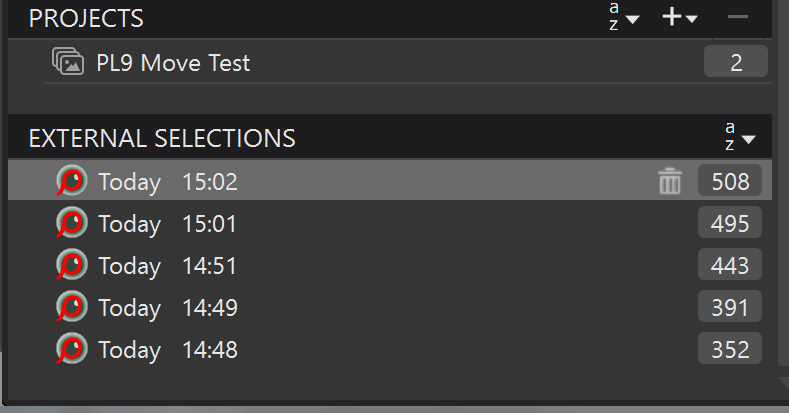Screen dimensions: 789x413
Task: Click the PL9 Move Test project icon
Action: pos(68,62)
